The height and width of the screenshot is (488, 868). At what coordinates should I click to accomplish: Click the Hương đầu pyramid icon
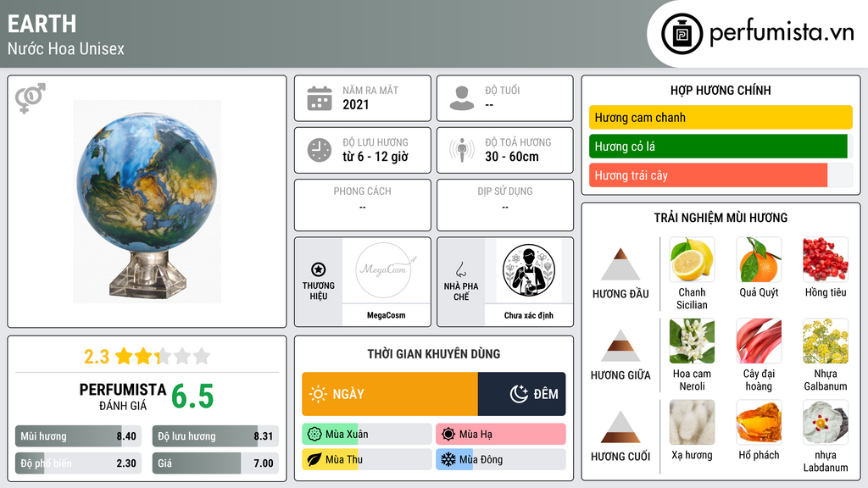click(x=620, y=264)
